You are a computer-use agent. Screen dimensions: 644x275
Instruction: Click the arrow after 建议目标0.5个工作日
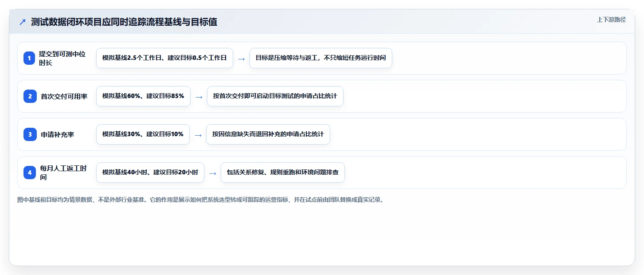click(242, 59)
